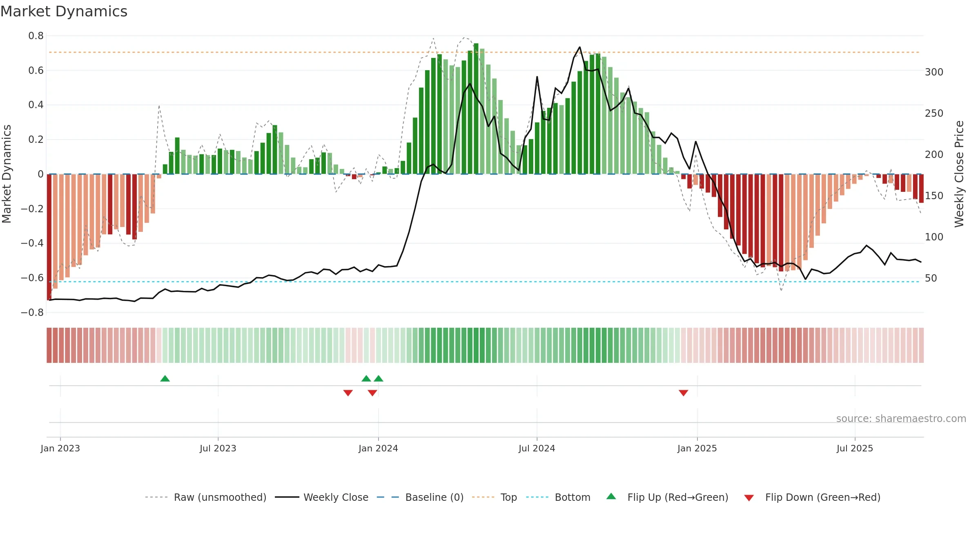Click the flip-down marker before Jan 2025
980x551 pixels.
click(x=684, y=393)
